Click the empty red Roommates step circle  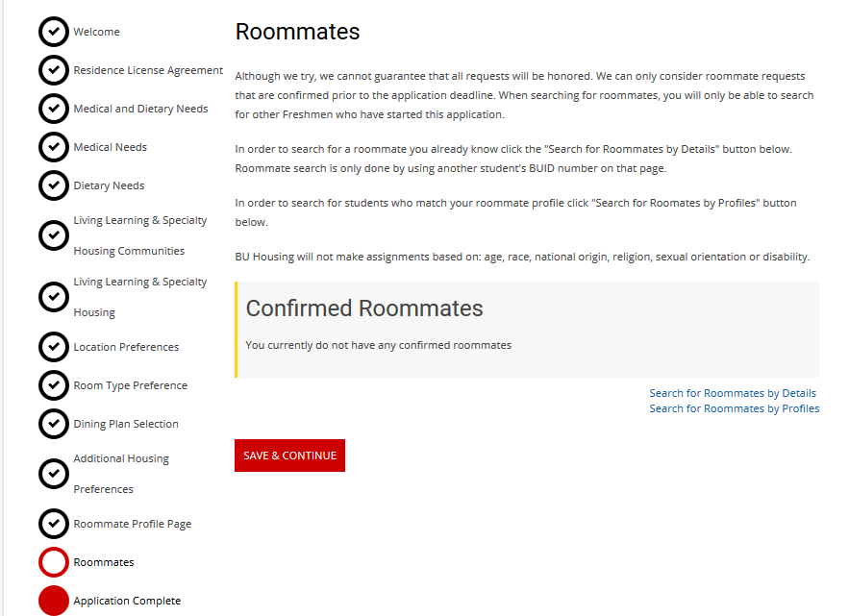(x=54, y=562)
